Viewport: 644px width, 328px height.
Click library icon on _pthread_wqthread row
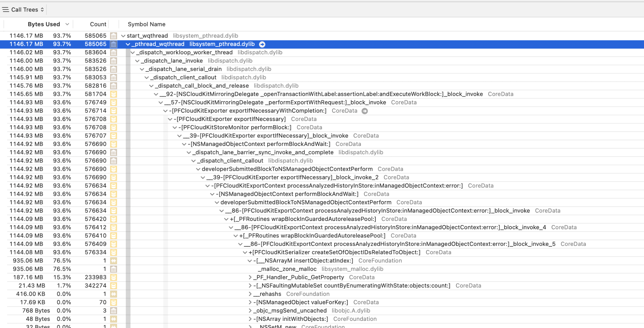(113, 44)
